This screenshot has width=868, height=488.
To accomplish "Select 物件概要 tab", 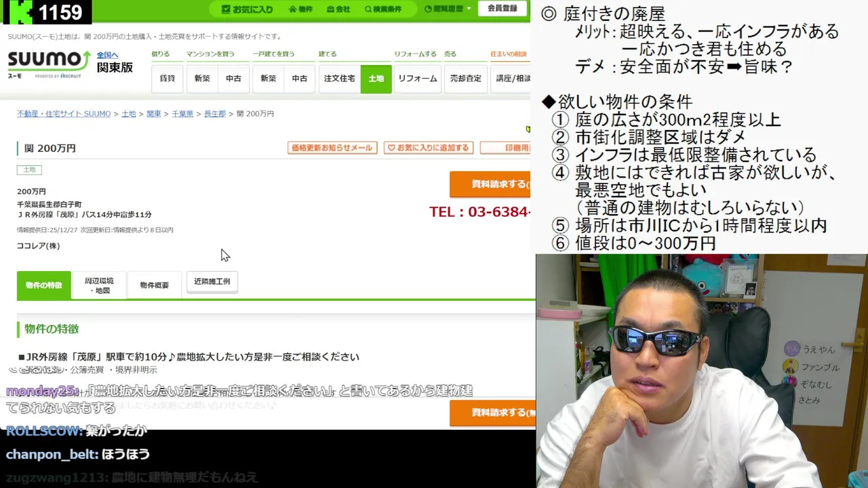I will [x=155, y=285].
